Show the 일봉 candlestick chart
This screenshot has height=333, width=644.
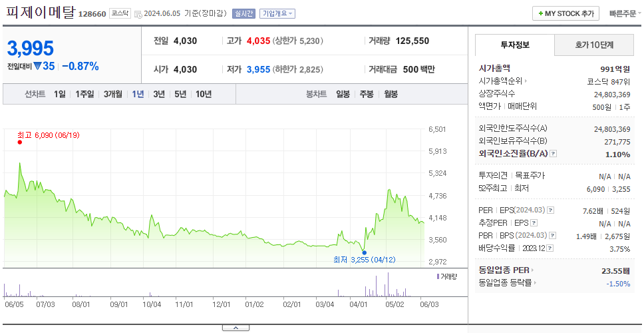pos(343,94)
